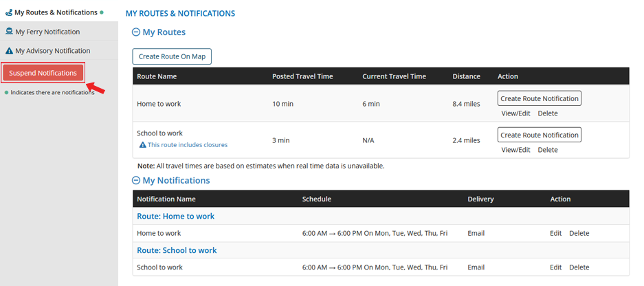Viewport: 644px width, 286px height.
Task: Go to My Advisory Notification
Action: pyautogui.click(x=52, y=51)
